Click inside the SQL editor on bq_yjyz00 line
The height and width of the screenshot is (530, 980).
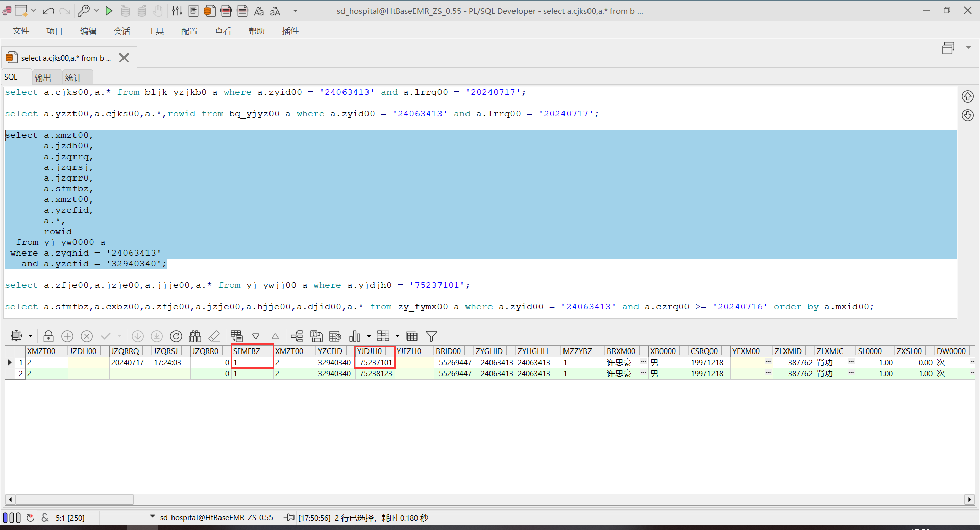pos(302,114)
